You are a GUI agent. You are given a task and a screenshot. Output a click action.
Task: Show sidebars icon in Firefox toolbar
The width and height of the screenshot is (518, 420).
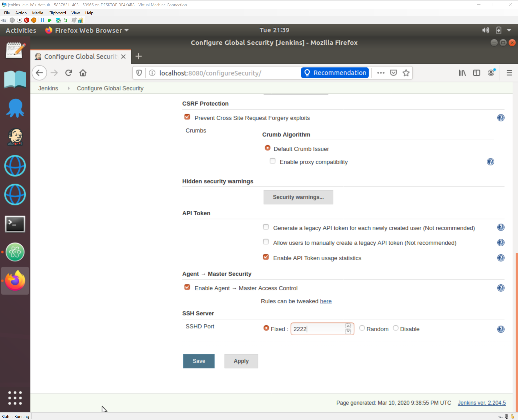(476, 73)
